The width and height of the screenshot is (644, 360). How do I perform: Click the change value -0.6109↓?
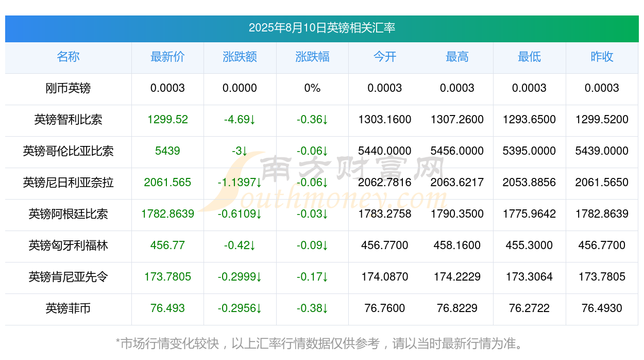(x=240, y=214)
